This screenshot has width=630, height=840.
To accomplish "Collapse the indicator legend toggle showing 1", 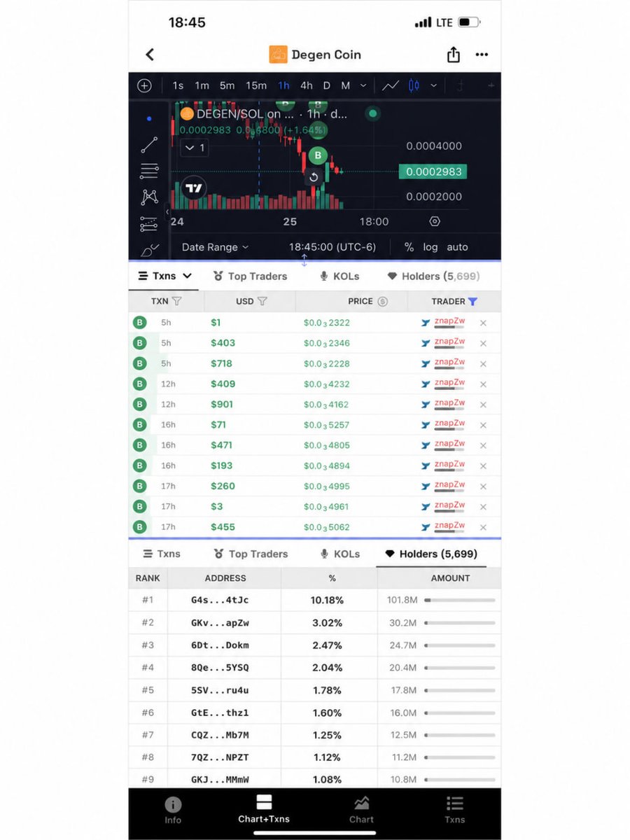I will 194,148.
